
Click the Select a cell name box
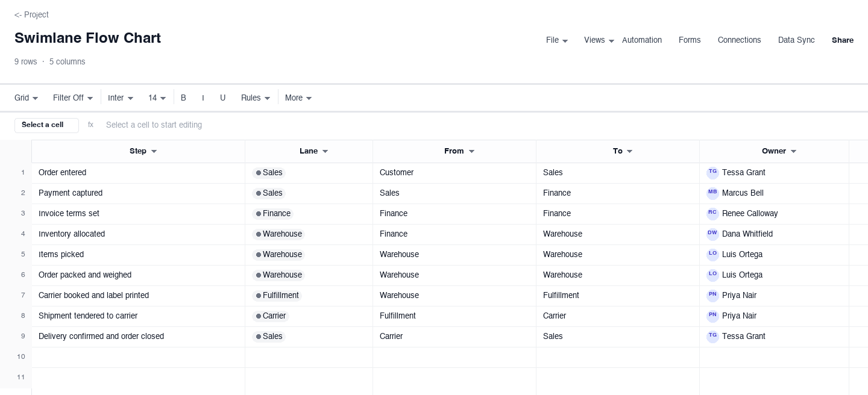coord(46,125)
